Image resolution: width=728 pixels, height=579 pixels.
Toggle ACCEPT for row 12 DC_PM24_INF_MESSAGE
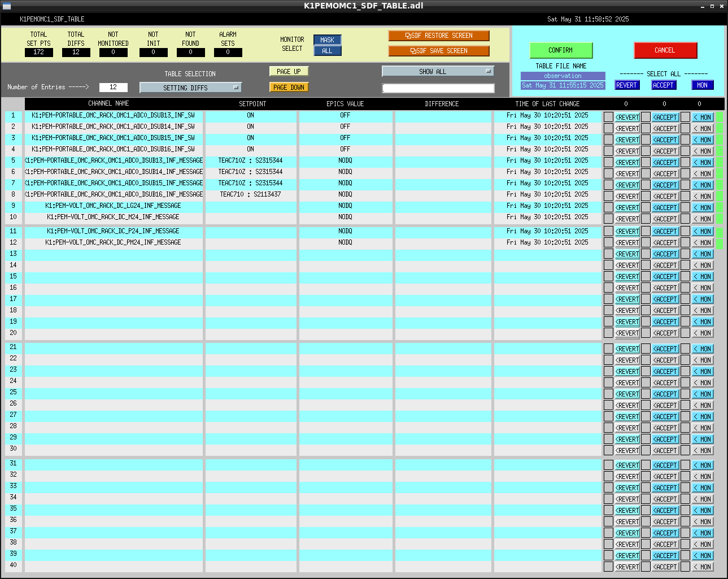click(x=666, y=243)
